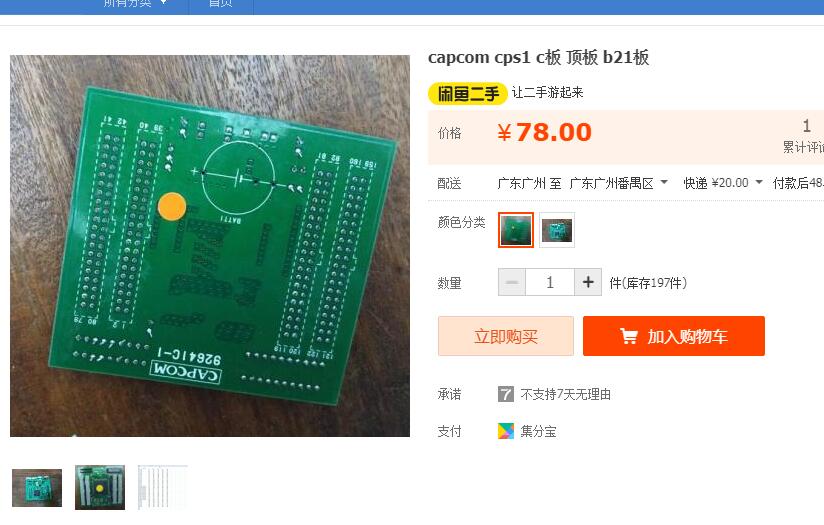Click the main green PCB product image

[210, 246]
